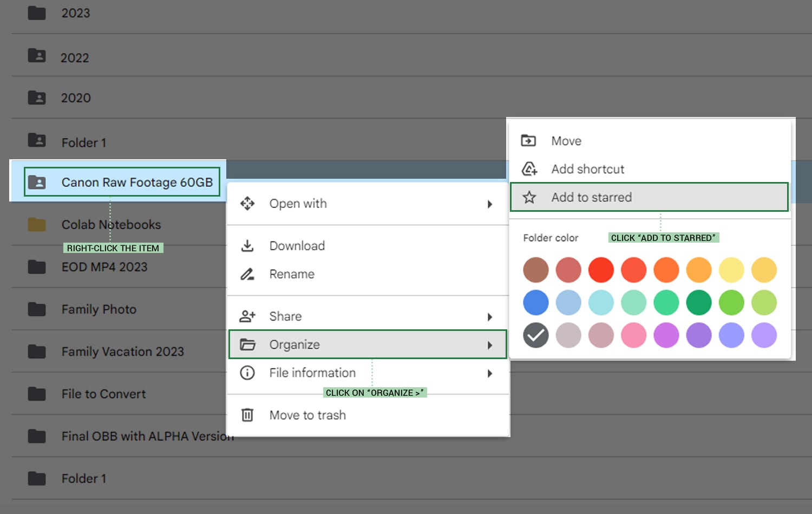Click the star icon next to Add to starred

point(529,197)
